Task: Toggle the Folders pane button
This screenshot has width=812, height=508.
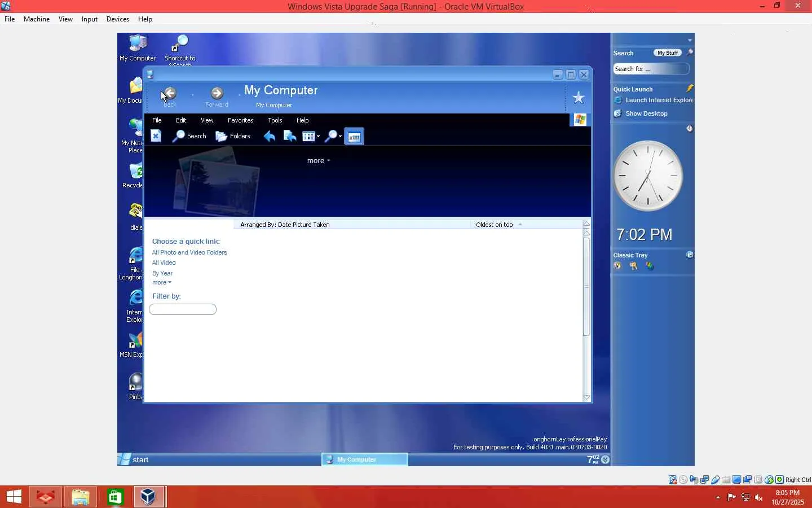Action: point(233,136)
